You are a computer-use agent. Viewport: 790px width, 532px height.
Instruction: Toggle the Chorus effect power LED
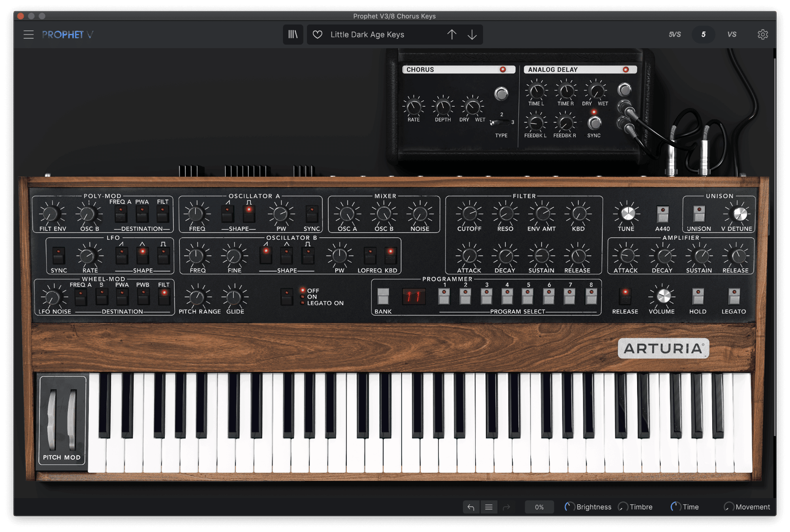pos(502,70)
